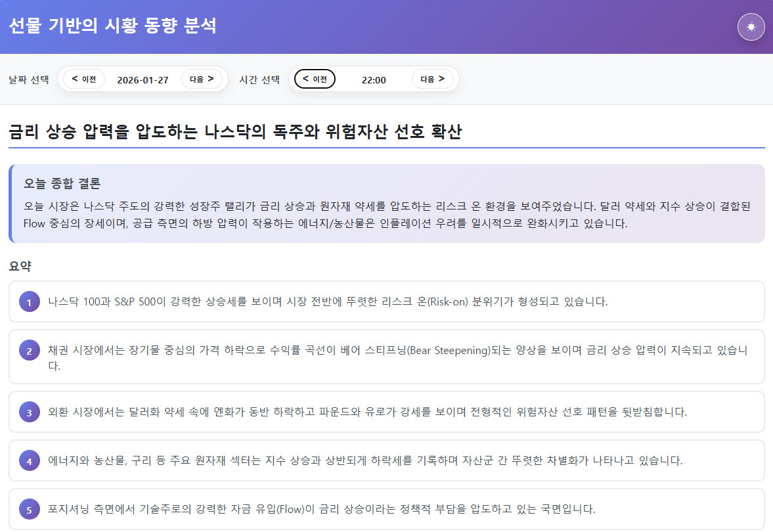Step back to the previous time

[315, 79]
